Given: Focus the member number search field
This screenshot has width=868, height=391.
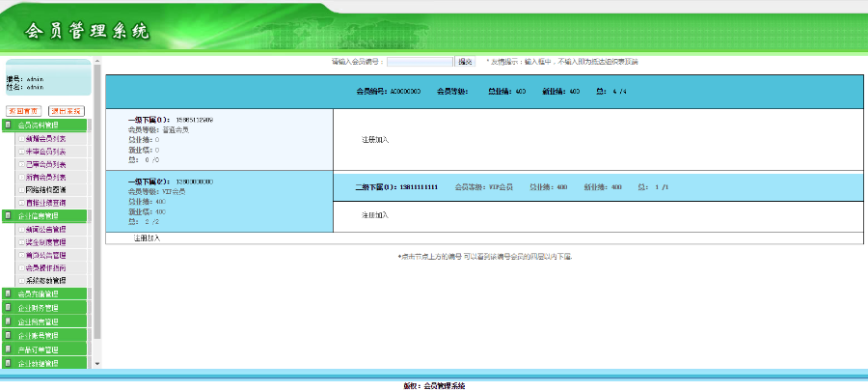Looking at the screenshot, I should (x=420, y=62).
